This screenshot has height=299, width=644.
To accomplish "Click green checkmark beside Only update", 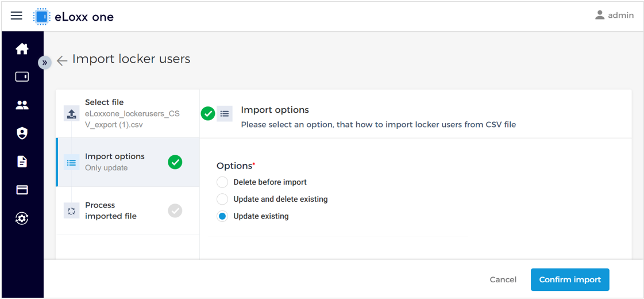I will pyautogui.click(x=175, y=162).
